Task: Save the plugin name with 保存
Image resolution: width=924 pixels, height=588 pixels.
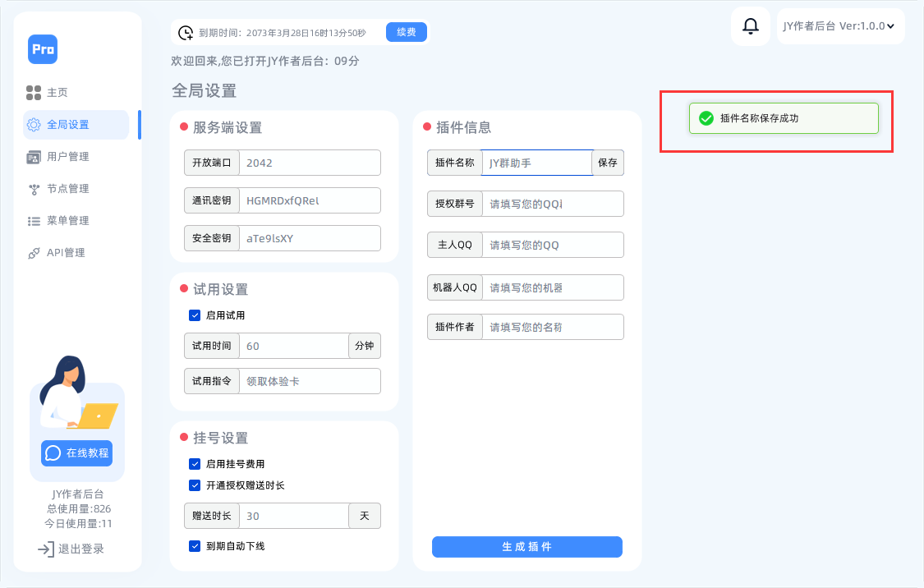Action: tap(607, 163)
